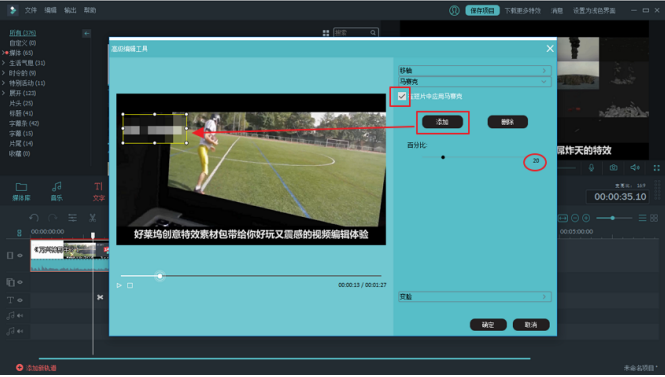
Task: Click the speaker volume icon
Action: click(x=635, y=168)
